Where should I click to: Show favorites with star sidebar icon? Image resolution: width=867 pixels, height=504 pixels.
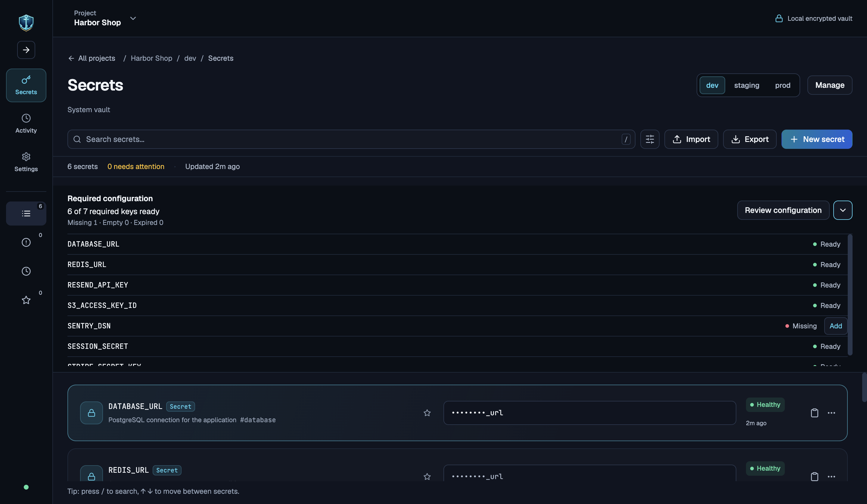tap(26, 300)
